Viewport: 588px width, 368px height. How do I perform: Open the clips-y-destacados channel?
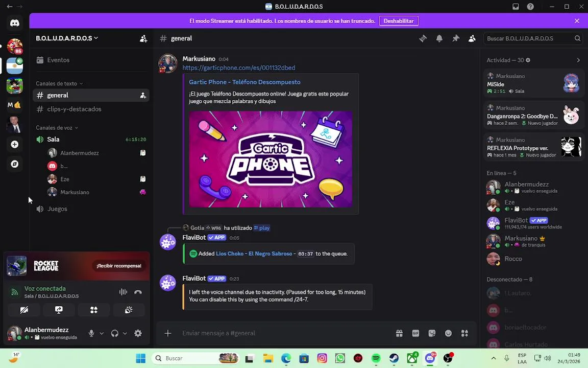tap(91, 109)
